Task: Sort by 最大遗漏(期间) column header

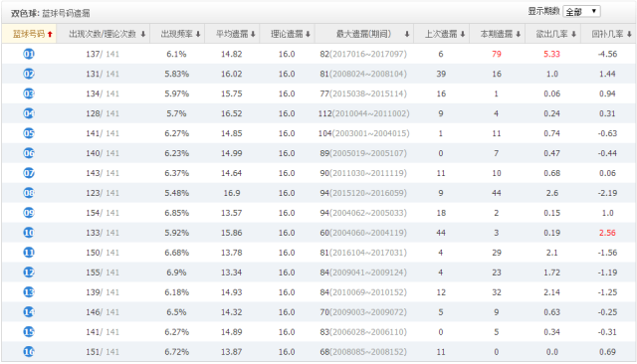Action: pos(364,34)
